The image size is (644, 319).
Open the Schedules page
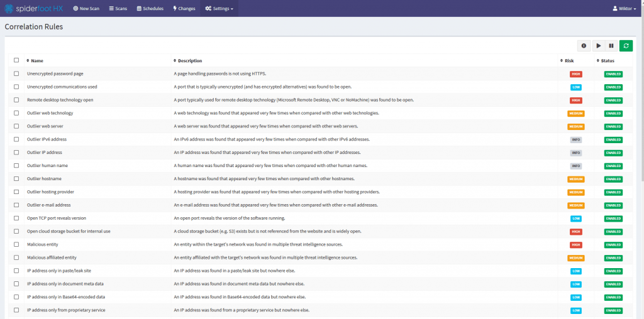pyautogui.click(x=150, y=9)
